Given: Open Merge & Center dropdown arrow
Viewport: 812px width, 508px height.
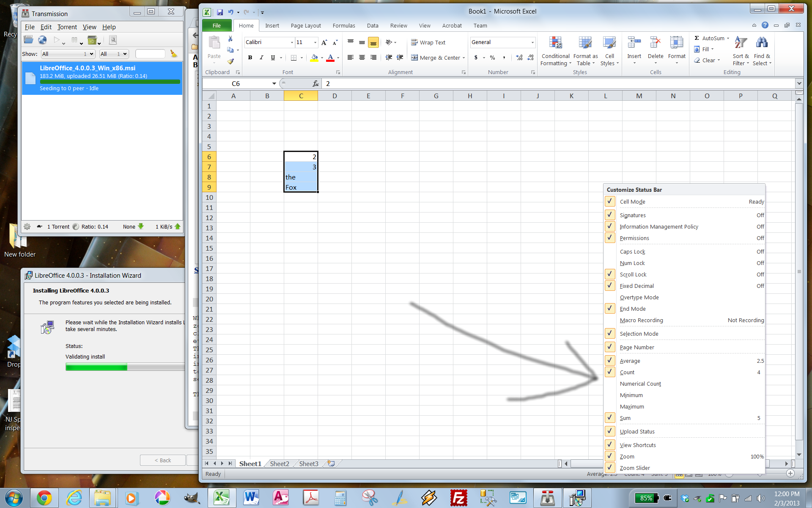Looking at the screenshot, I should pyautogui.click(x=464, y=58).
